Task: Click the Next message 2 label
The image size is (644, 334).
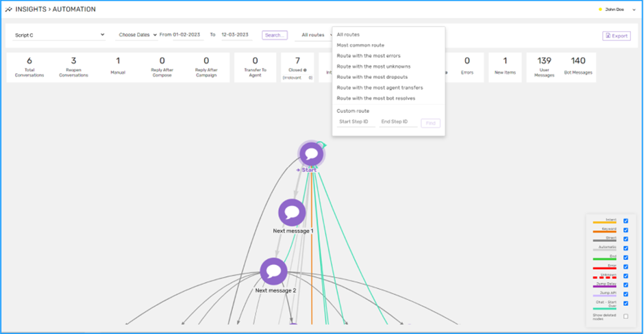Action: point(275,290)
